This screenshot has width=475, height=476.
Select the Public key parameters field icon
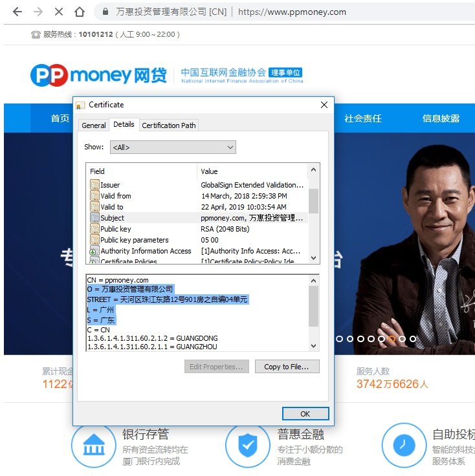pos(94,239)
